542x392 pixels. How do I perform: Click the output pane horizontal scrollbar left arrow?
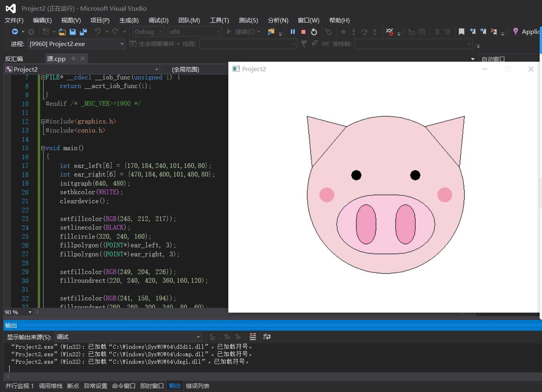[x=8, y=376]
